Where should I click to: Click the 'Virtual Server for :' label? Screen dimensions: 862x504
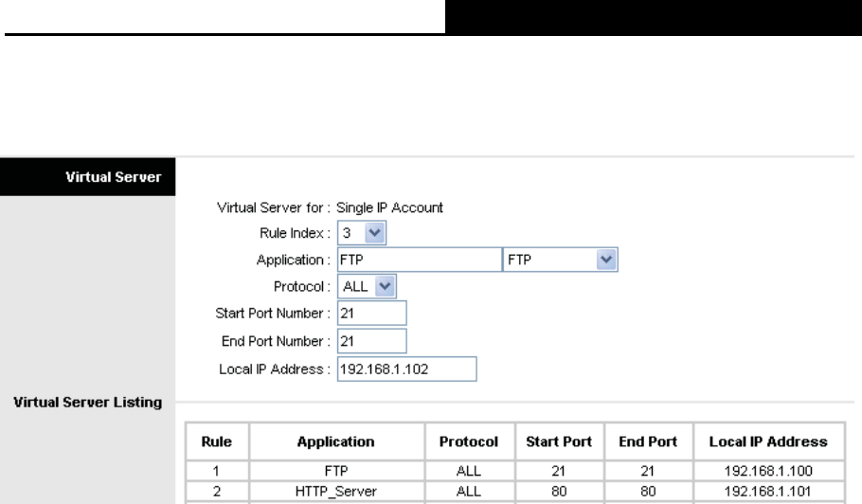click(274, 207)
